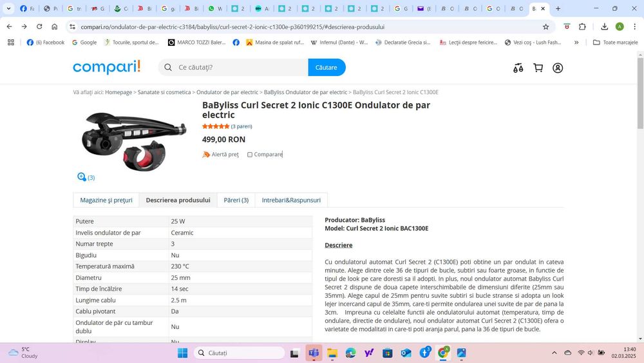Image resolution: width=644 pixels, height=363 pixels.
Task: Open the shopping cart icon
Action: pyautogui.click(x=538, y=68)
